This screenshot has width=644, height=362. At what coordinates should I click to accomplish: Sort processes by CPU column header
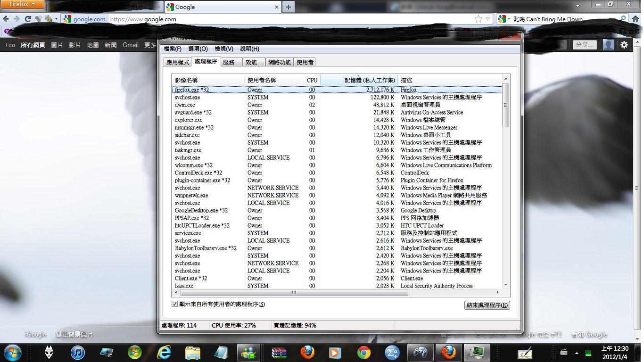(x=312, y=80)
